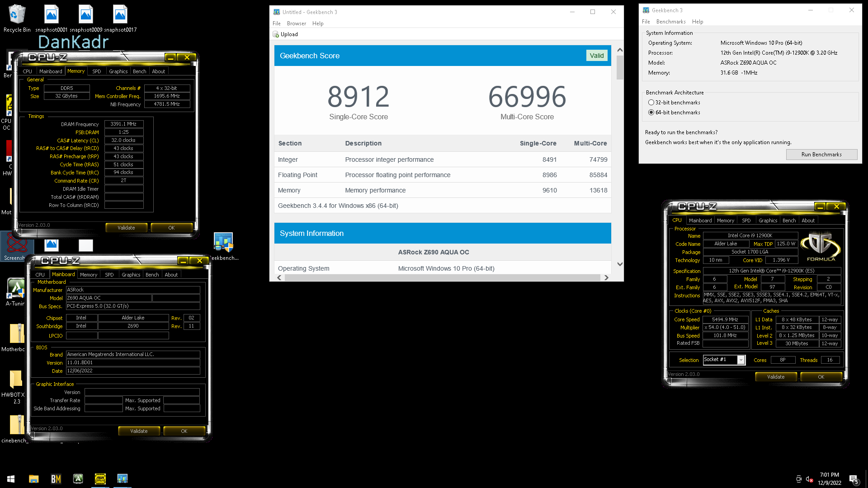The height and width of the screenshot is (488, 868).
Task: Click the Upload icon in Geekbench results
Action: tap(276, 34)
